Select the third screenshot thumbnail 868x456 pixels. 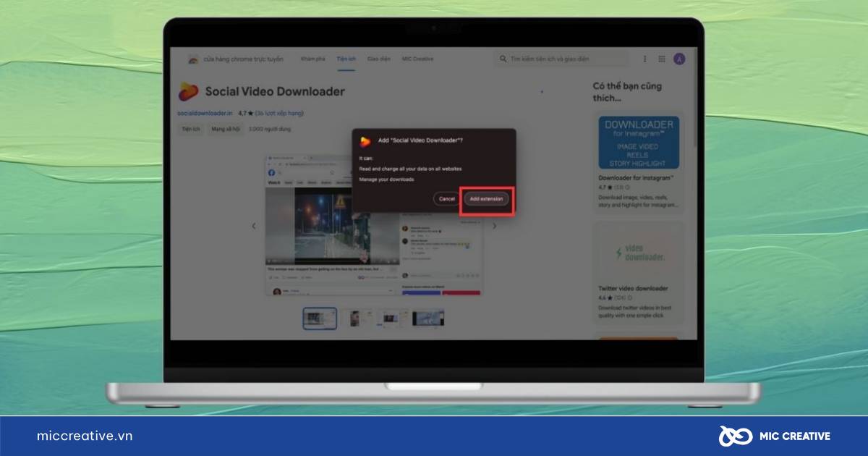(x=392, y=318)
